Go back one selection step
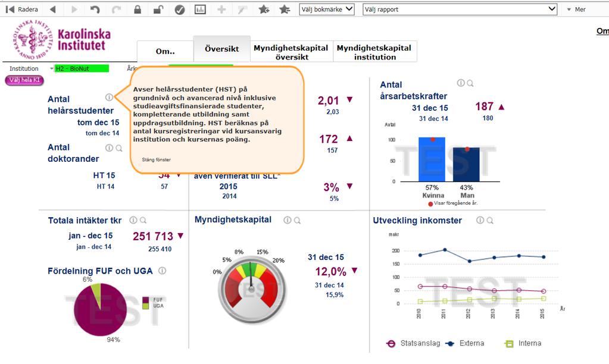609x364 pixels. (53, 10)
